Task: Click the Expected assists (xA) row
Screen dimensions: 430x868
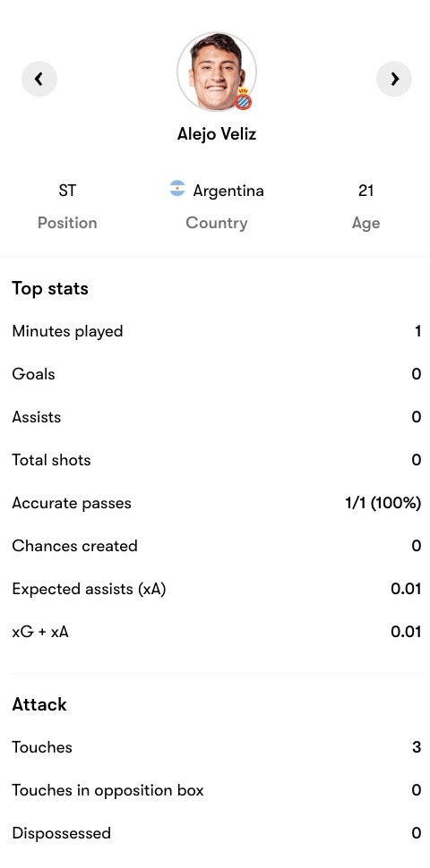Action: (217, 589)
